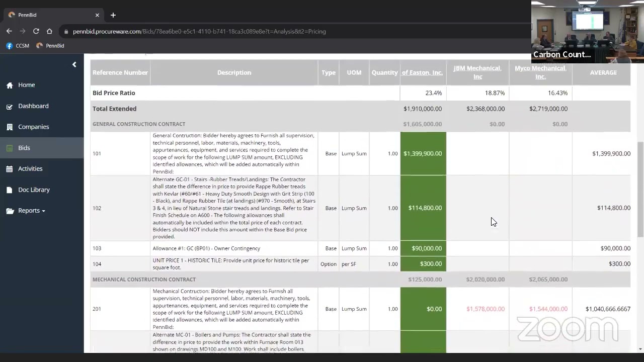
Task: Open the 'of Easton, Inc.' bidder link
Action: [422, 72]
